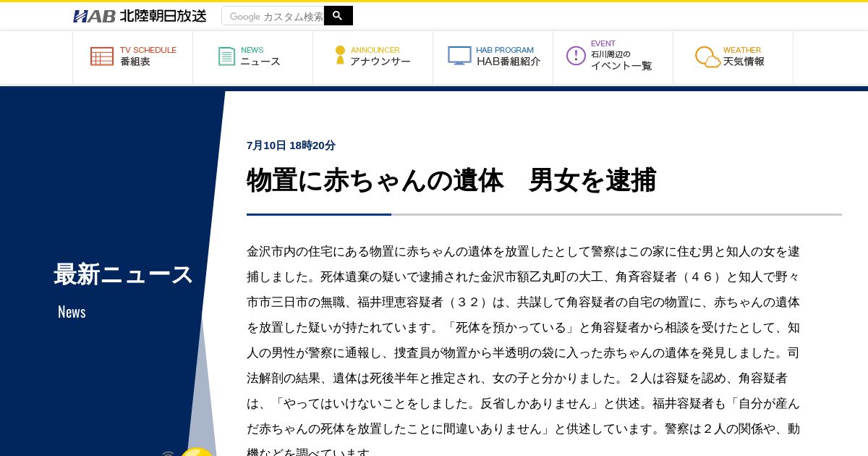Focus the Google custom search field
This screenshot has width=868, height=456.
pos(273,16)
